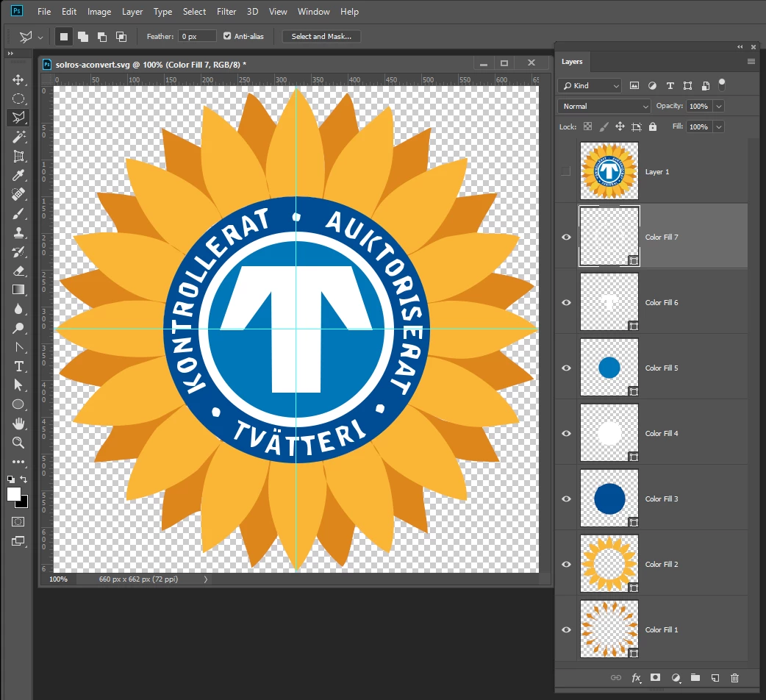Delete layer with trash icon
Image resolution: width=766 pixels, height=700 pixels.
pyautogui.click(x=734, y=677)
